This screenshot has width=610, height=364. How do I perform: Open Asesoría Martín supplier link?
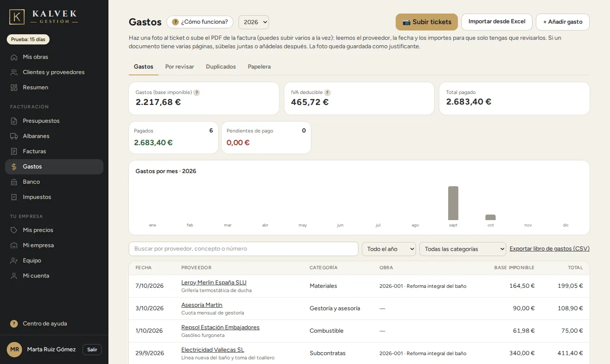point(202,305)
